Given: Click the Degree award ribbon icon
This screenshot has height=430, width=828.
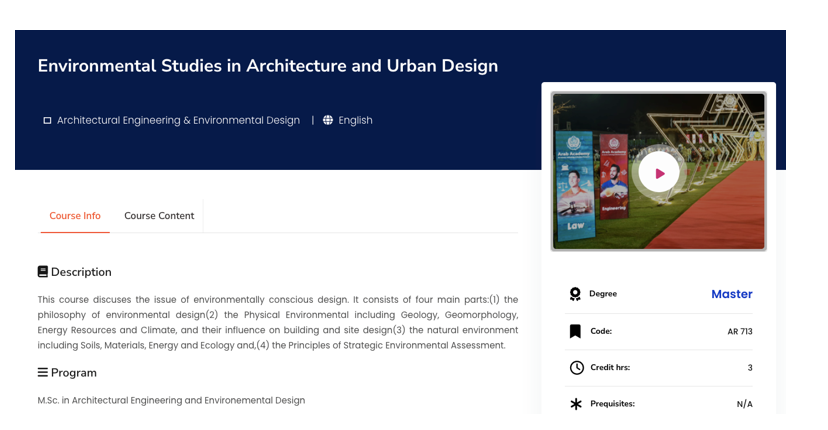Looking at the screenshot, I should pos(575,294).
